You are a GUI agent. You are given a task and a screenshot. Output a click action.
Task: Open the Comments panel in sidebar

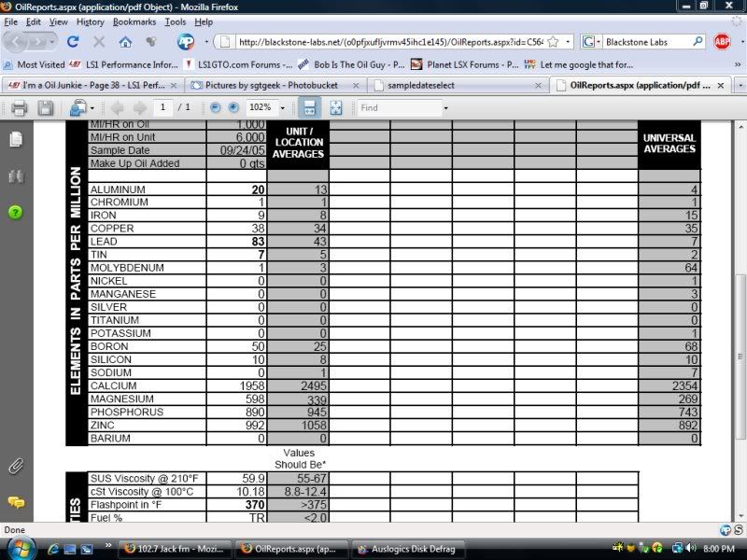pos(16,502)
